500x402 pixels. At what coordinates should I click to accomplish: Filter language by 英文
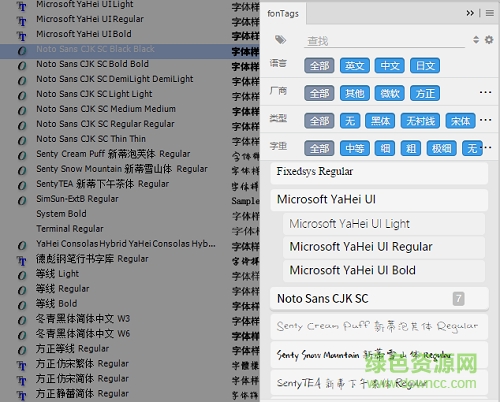coord(354,66)
